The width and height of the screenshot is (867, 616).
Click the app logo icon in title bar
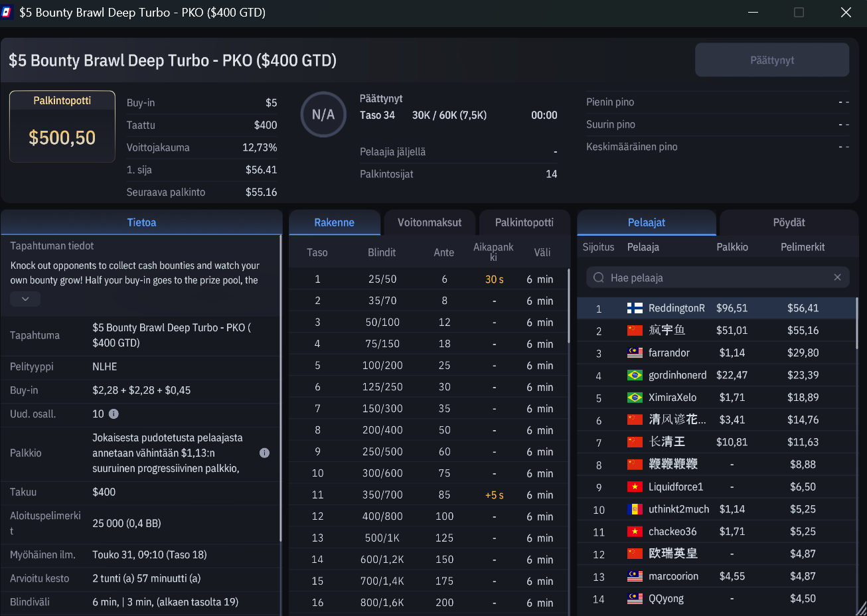point(7,13)
